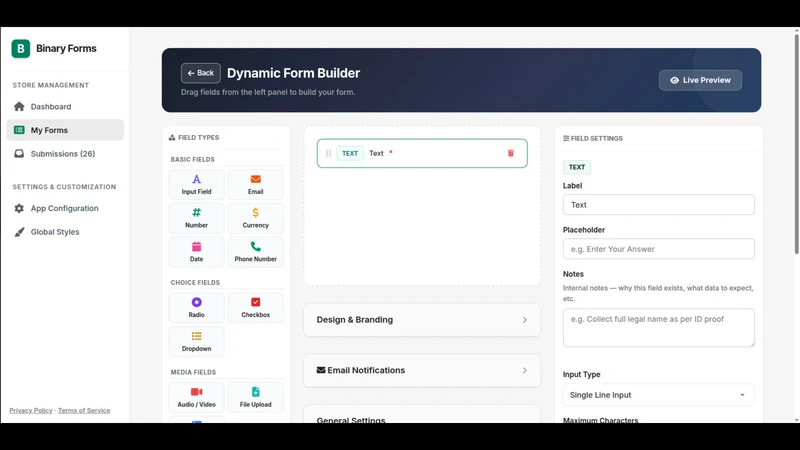Viewport: 800px width, 450px height.
Task: Expand the General Settings section
Action: (422, 414)
